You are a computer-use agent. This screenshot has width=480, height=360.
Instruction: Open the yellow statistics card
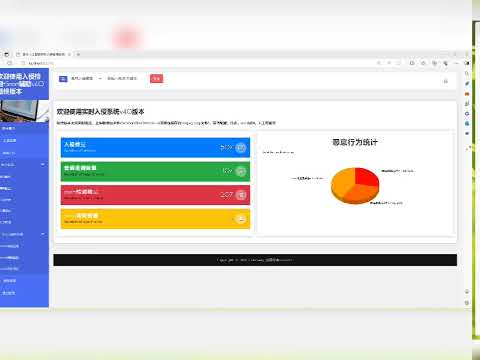tap(155, 219)
